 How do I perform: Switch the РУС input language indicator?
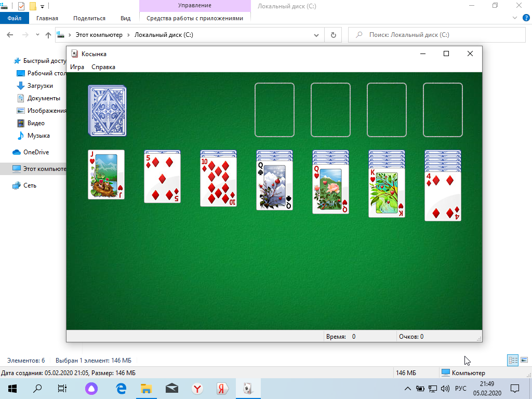tap(460, 389)
